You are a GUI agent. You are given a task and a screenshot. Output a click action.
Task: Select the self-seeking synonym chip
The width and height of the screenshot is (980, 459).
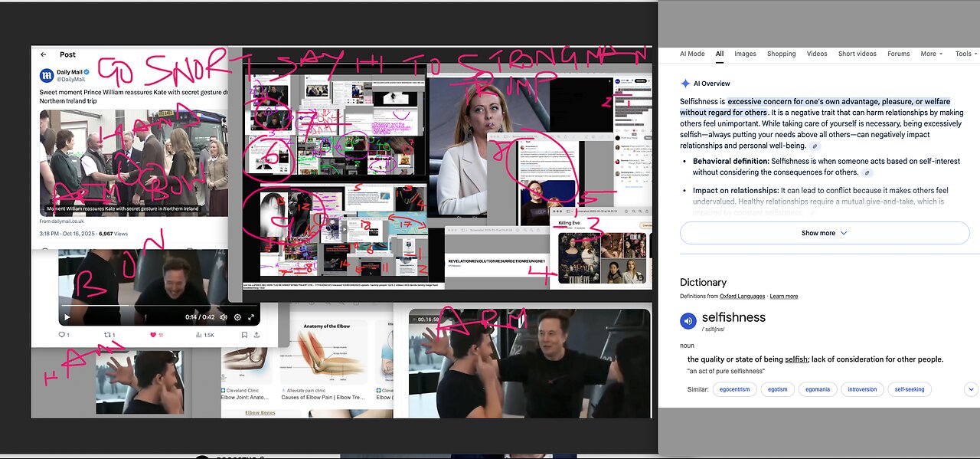click(x=910, y=389)
